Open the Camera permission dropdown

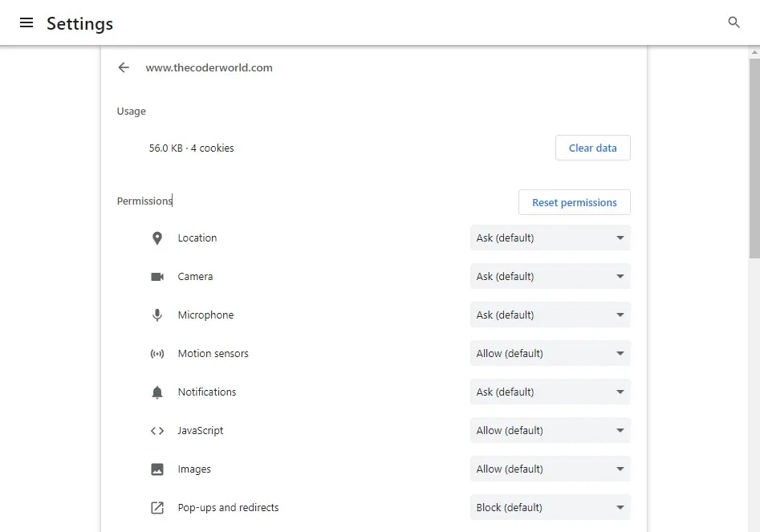(x=550, y=277)
